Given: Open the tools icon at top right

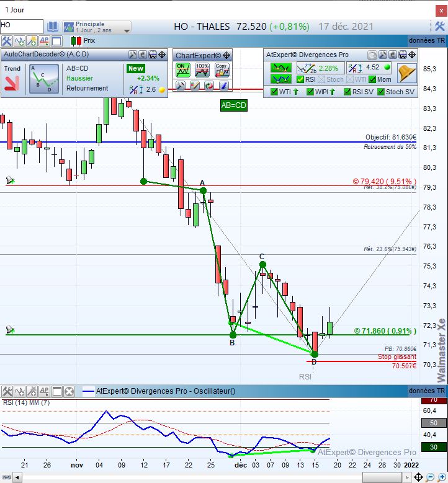Looking at the screenshot, I should [x=440, y=26].
